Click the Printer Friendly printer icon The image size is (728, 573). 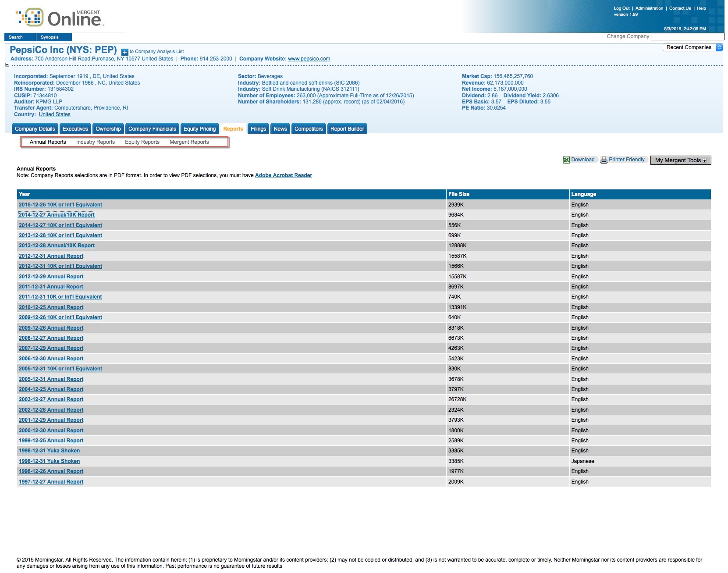pos(604,160)
